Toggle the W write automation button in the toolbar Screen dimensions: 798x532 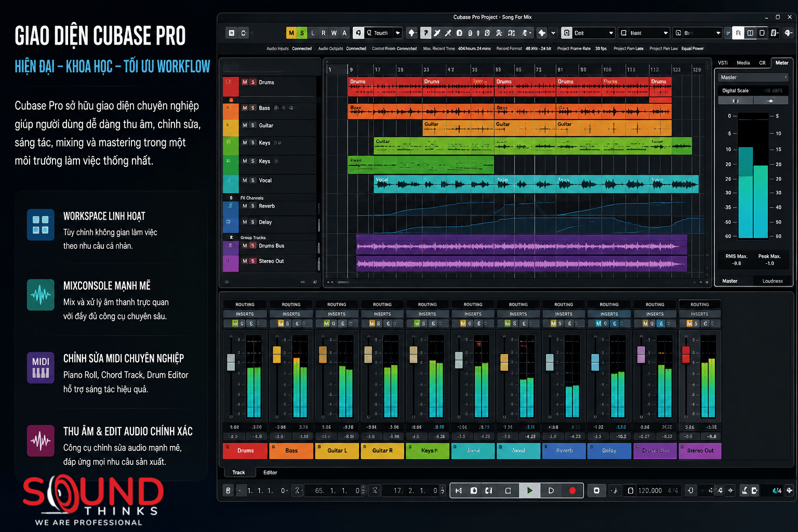point(334,33)
